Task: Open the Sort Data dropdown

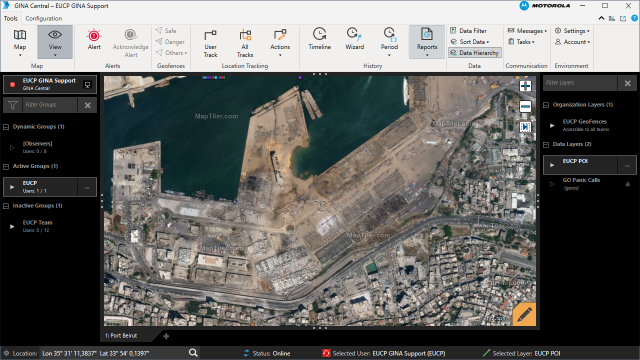Action: (470, 42)
